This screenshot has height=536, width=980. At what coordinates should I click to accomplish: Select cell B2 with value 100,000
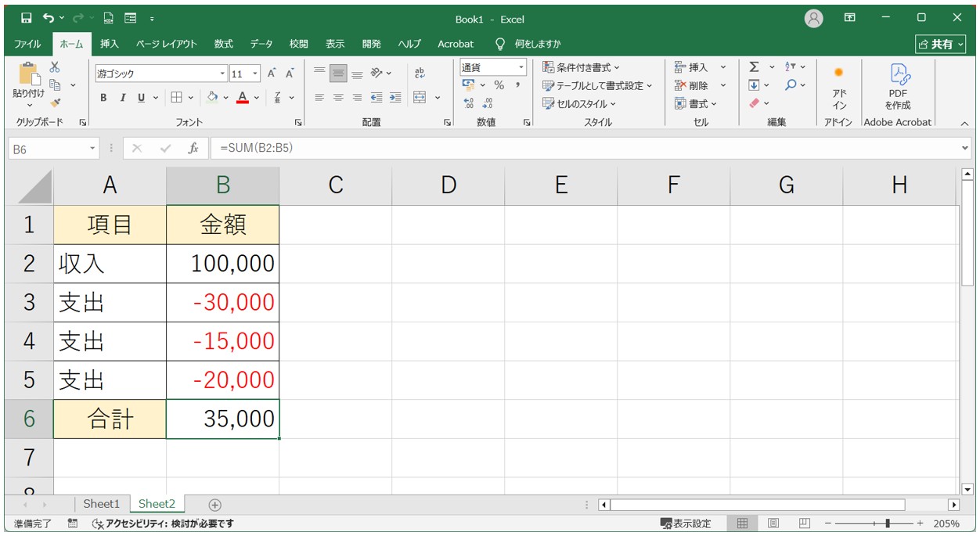223,264
